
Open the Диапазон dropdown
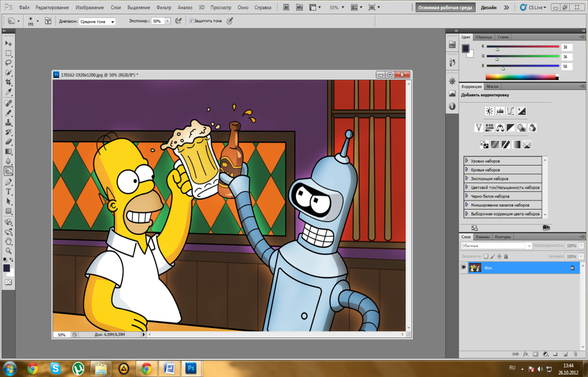[x=97, y=21]
